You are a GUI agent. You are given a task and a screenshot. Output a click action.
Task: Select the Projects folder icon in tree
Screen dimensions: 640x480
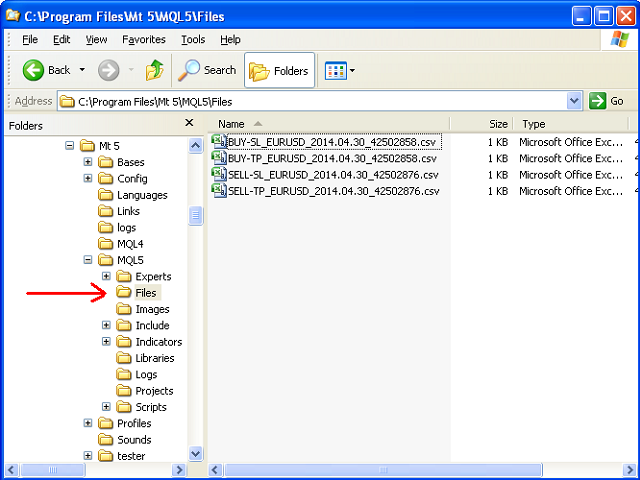124,391
